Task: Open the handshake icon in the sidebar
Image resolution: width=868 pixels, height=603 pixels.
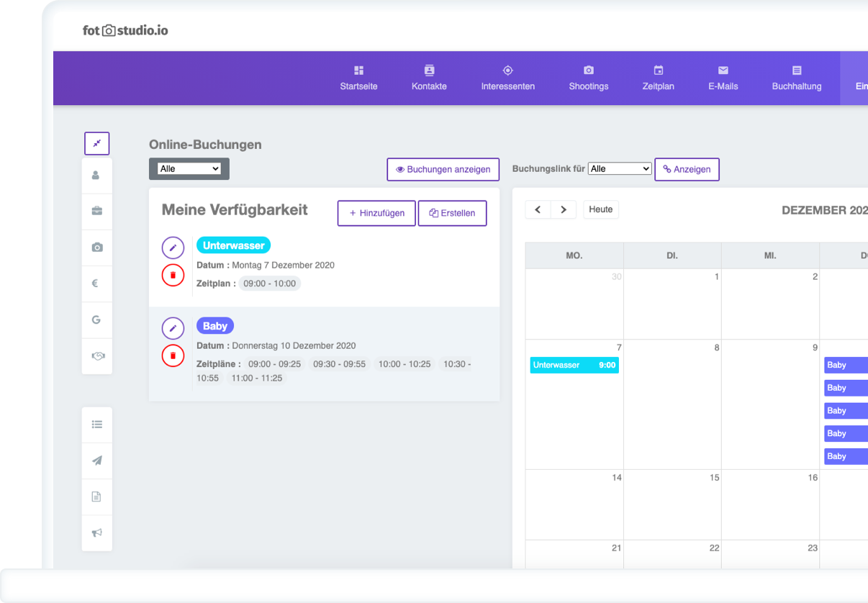Action: pos(96,355)
